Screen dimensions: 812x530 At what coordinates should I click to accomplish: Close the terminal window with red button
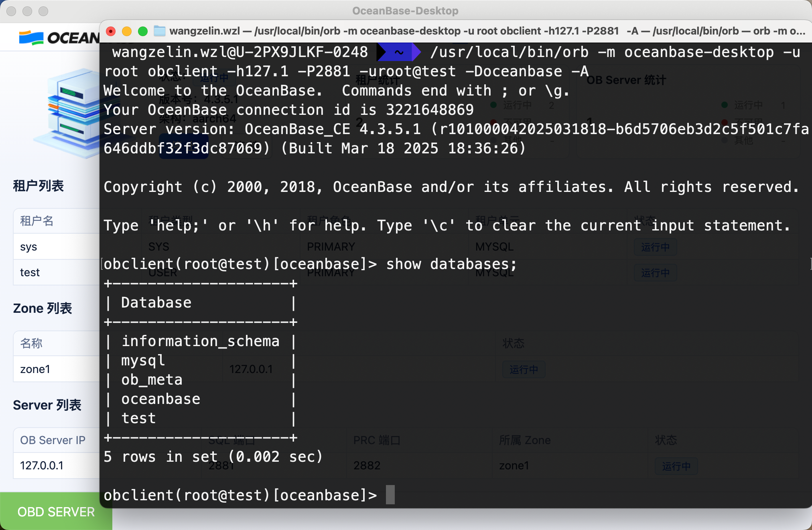[111, 31]
